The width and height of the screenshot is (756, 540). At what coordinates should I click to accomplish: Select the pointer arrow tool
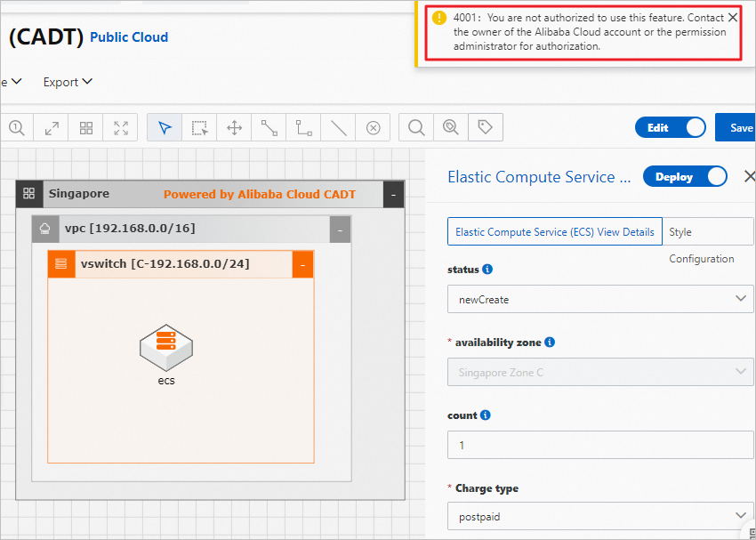point(165,128)
